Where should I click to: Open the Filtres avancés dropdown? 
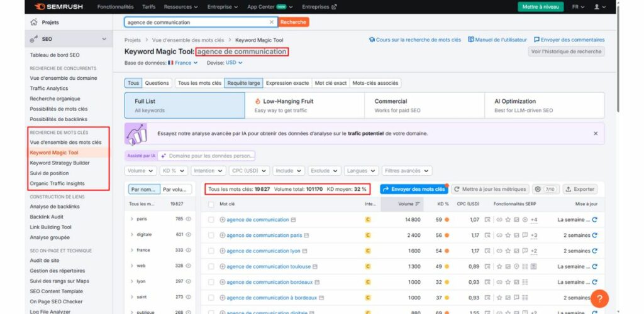coord(407,171)
